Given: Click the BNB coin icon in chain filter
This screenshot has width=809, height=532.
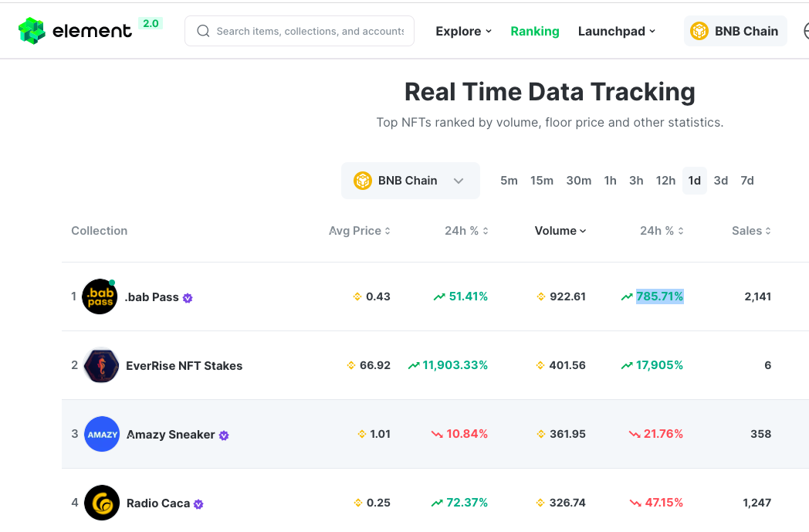Looking at the screenshot, I should 363,181.
